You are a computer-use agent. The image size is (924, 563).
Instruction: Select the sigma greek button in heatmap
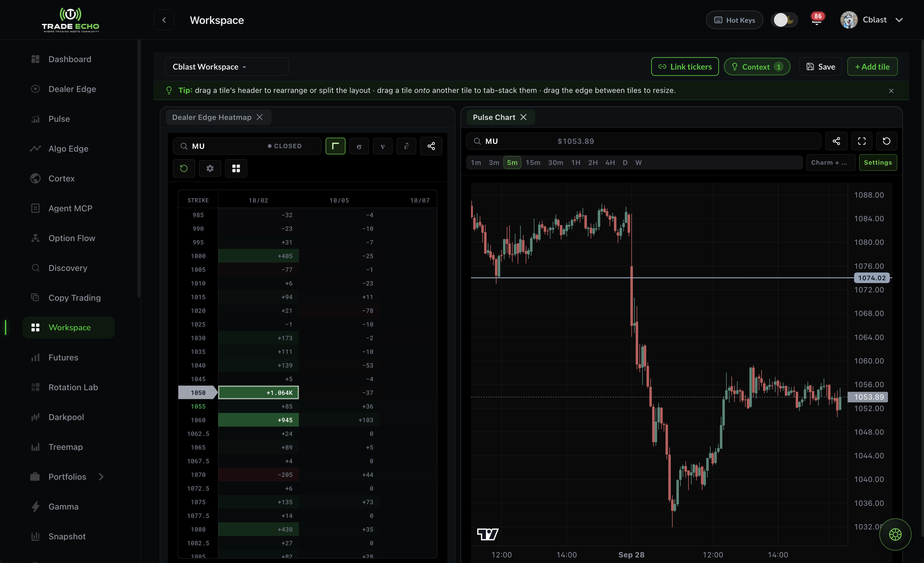coord(359,146)
